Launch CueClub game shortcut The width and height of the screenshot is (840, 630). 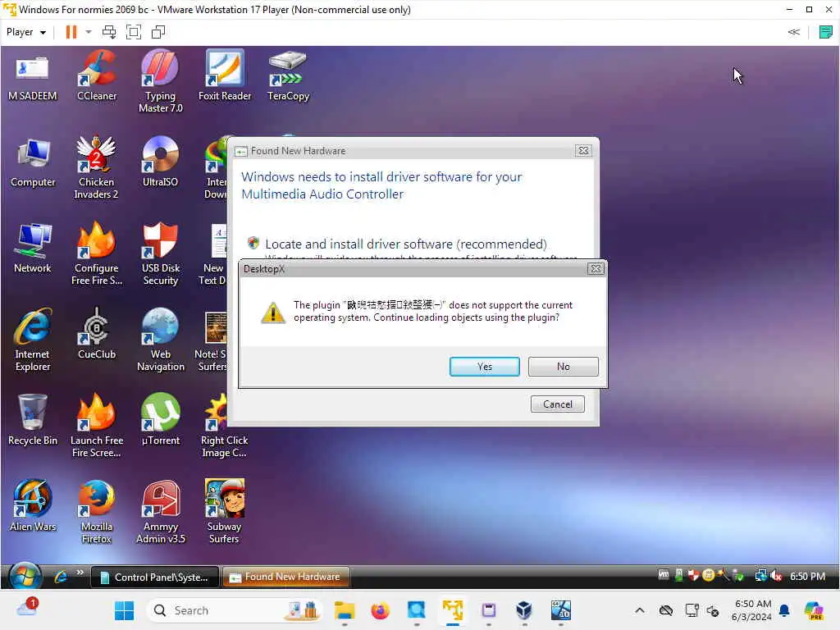click(x=97, y=335)
